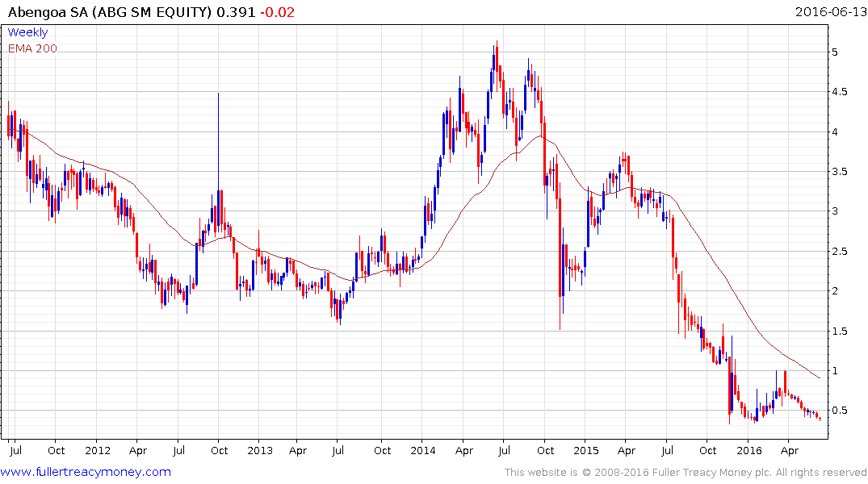Click the y-axis value 3.5

(x=840, y=172)
